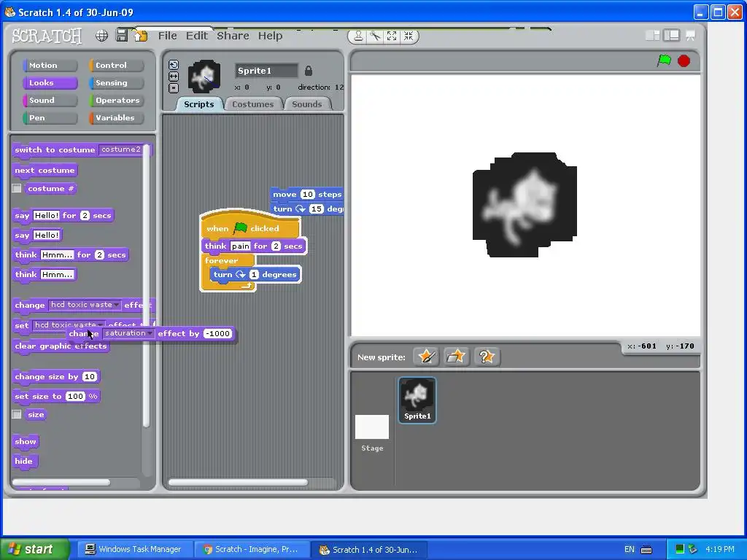
Task: Paint a new sprite
Action: [x=426, y=357]
